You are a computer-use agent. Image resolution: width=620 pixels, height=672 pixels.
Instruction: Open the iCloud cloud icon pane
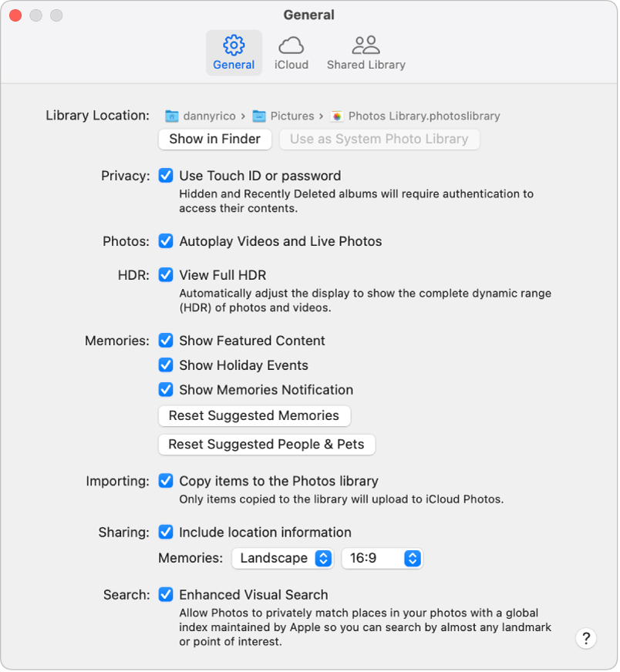(x=291, y=45)
